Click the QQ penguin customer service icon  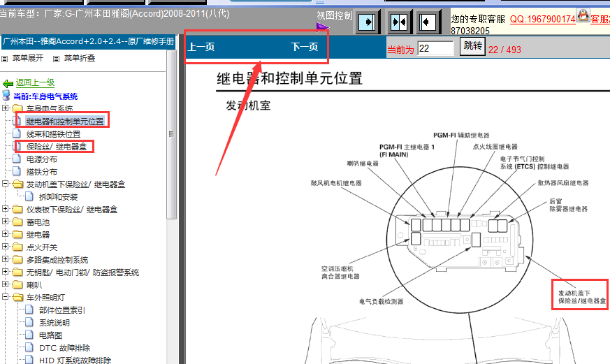click(582, 15)
